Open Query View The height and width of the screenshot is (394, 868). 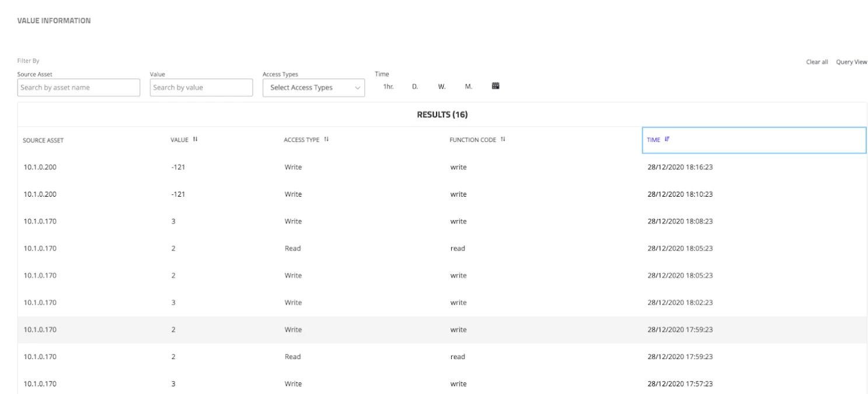click(x=851, y=62)
